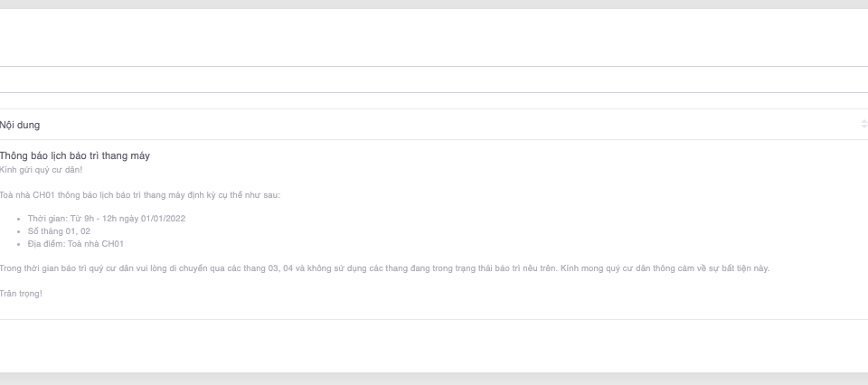
Task: Click the gray strip at the very top
Action: point(434,4)
